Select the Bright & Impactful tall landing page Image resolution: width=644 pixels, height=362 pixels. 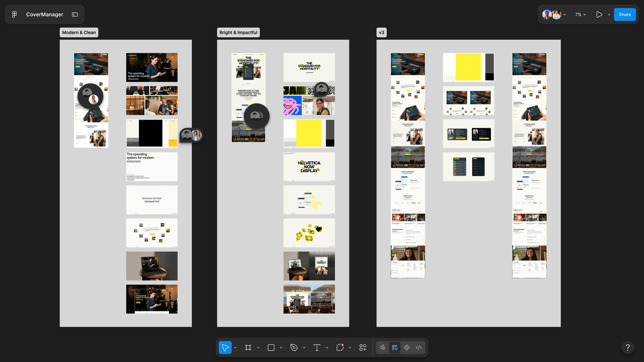point(249,98)
